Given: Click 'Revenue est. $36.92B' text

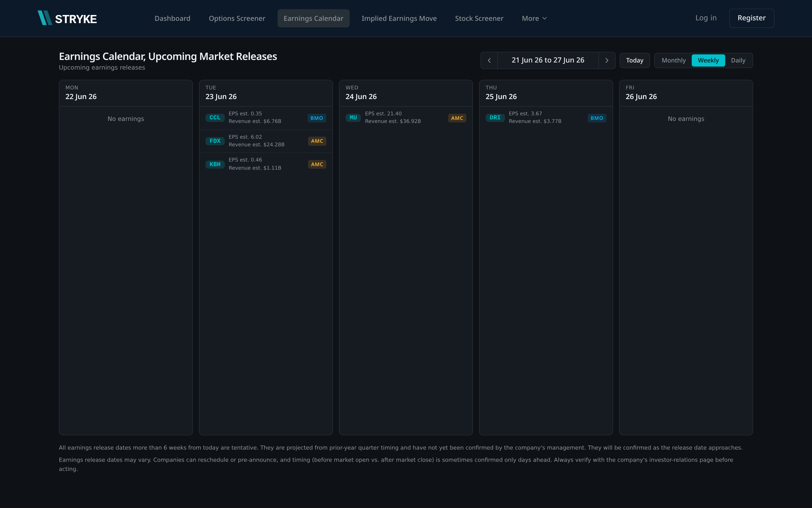Looking at the screenshot, I should click(393, 121).
